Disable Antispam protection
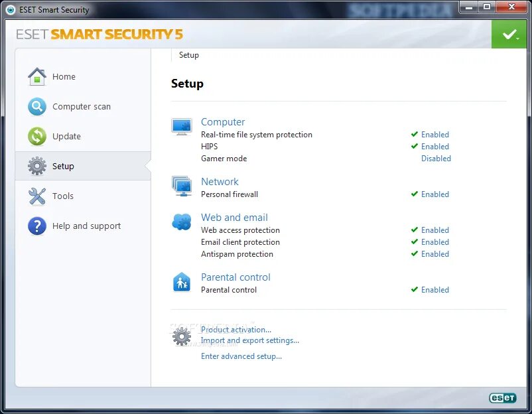 click(x=435, y=253)
